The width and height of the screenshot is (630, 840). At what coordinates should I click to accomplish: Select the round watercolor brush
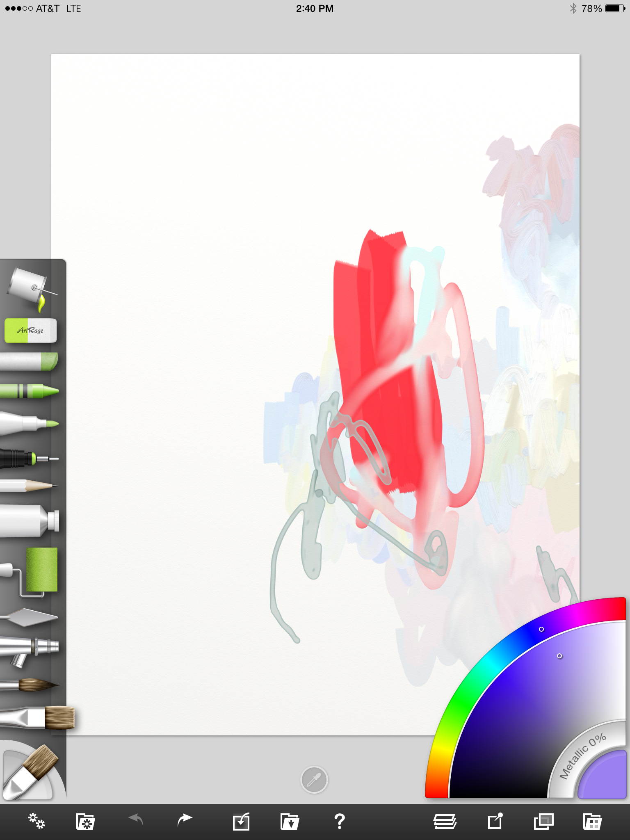point(30,685)
